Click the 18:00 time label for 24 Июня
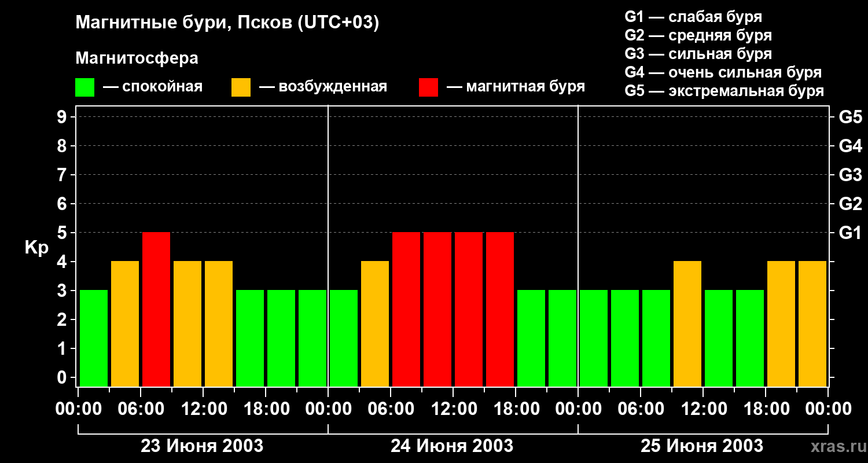This screenshot has width=868, height=463. click(x=516, y=409)
